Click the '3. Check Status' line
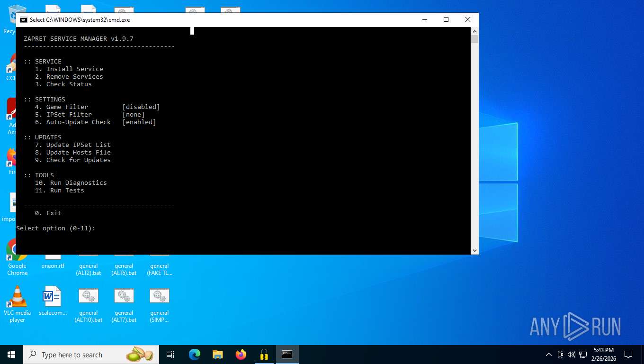Image resolution: width=644 pixels, height=364 pixels. click(63, 84)
